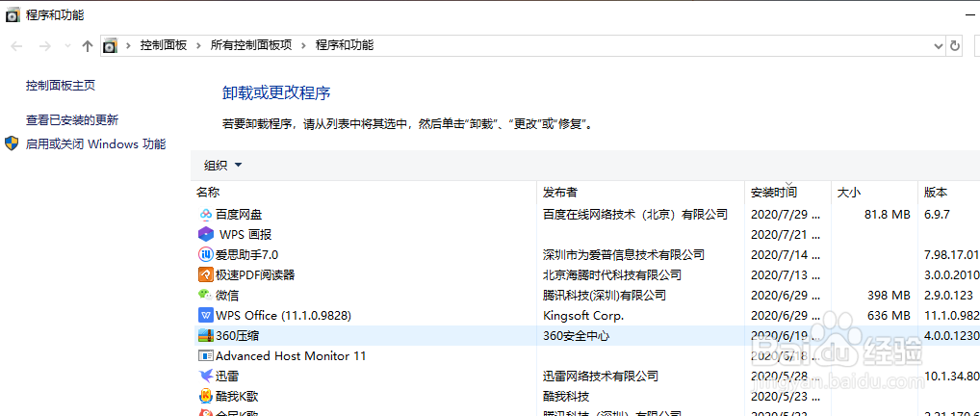The width and height of the screenshot is (980, 416).
Task: Click the 极速PDF阅读器 program icon
Action: 205,274
